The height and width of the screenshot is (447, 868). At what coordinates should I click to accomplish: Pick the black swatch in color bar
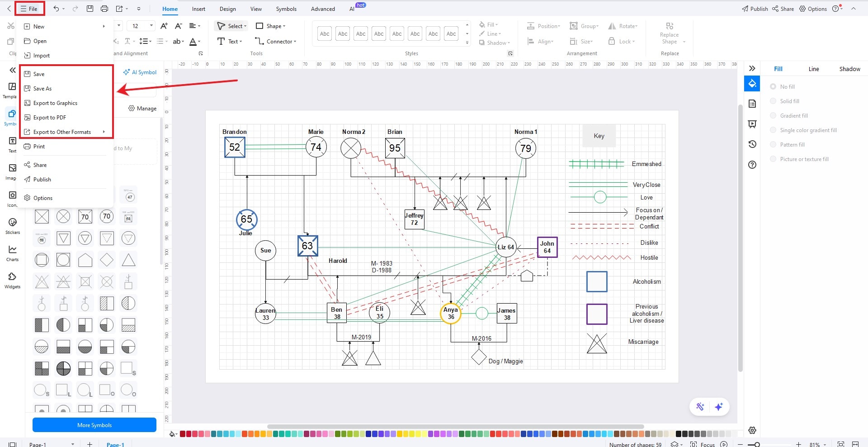[678, 434]
